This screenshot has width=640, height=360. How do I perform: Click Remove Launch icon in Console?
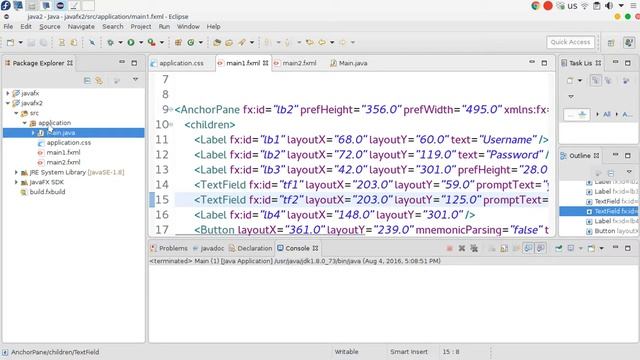pos(462,248)
